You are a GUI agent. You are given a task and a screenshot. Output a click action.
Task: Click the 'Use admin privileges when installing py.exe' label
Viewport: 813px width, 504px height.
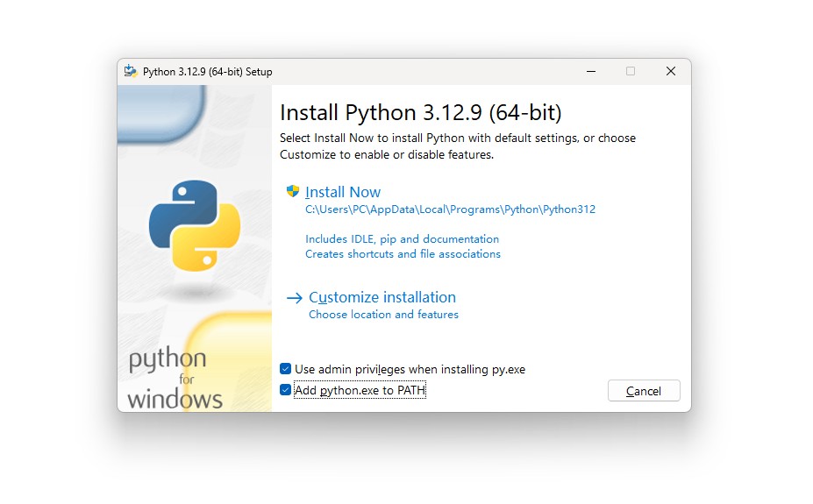click(410, 369)
